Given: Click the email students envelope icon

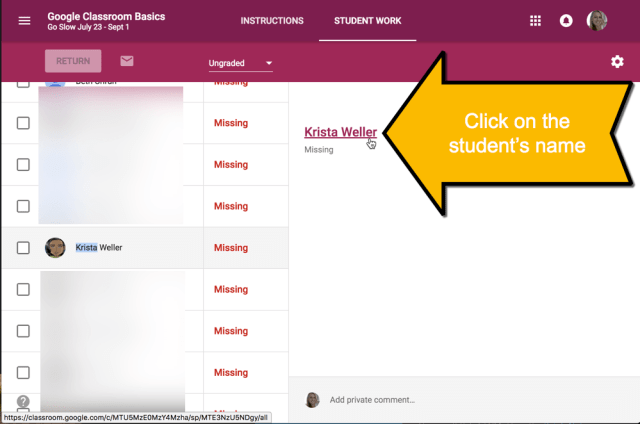Looking at the screenshot, I should click(127, 61).
